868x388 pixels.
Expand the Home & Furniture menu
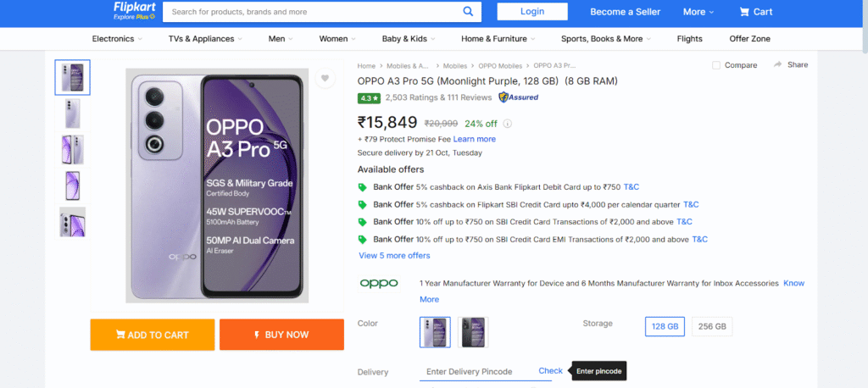498,39
